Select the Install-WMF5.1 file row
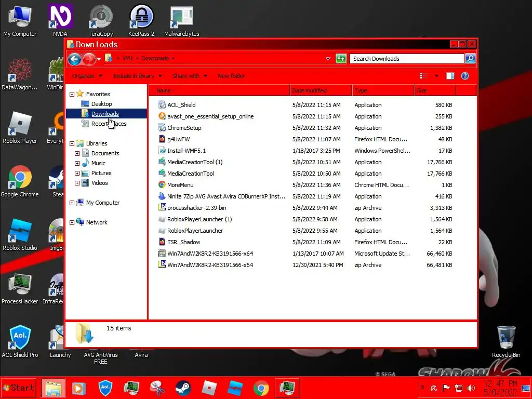Viewport: 532px width, 399px height. (x=305, y=151)
